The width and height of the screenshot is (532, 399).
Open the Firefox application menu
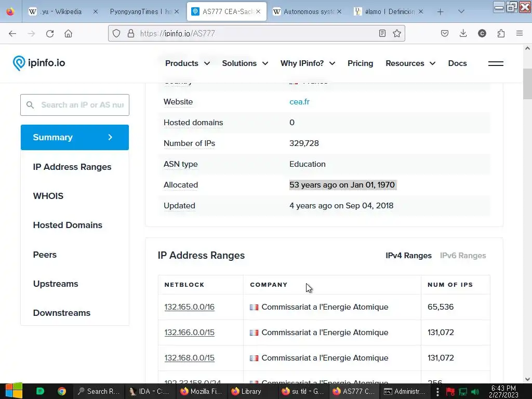pos(520,33)
